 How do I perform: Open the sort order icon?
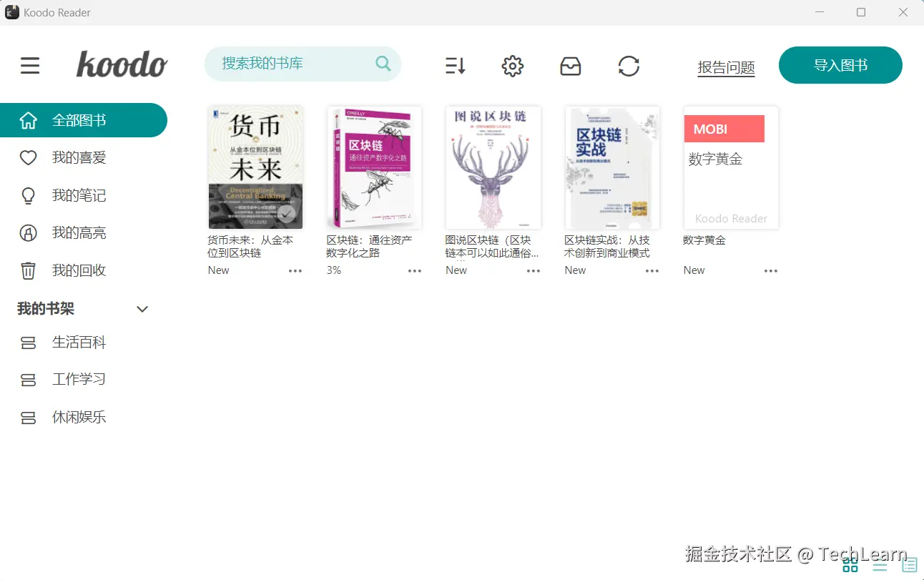456,67
